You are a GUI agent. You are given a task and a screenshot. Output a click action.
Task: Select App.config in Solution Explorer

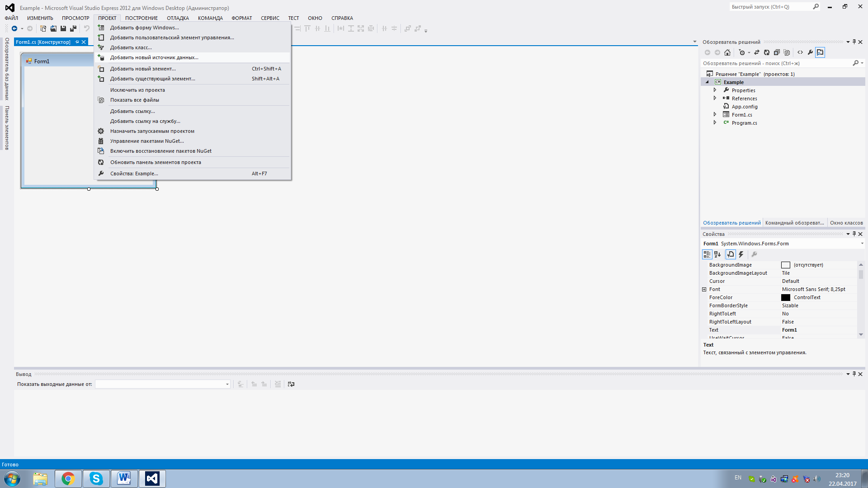pyautogui.click(x=745, y=107)
